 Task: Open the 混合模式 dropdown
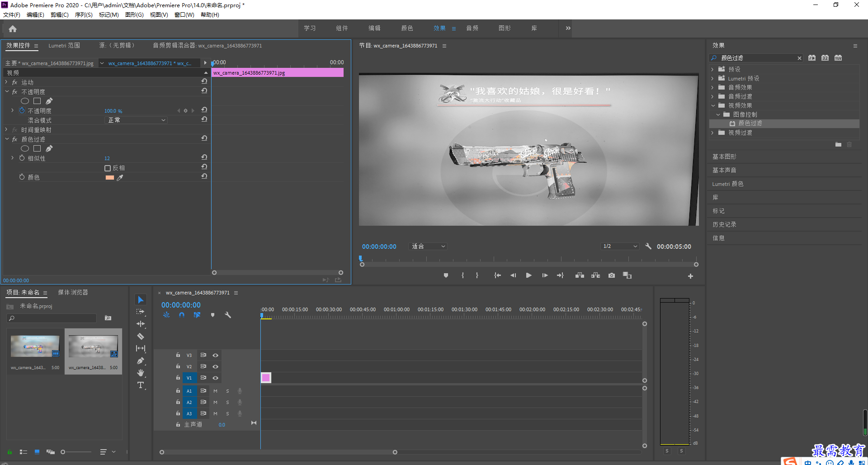tap(136, 120)
